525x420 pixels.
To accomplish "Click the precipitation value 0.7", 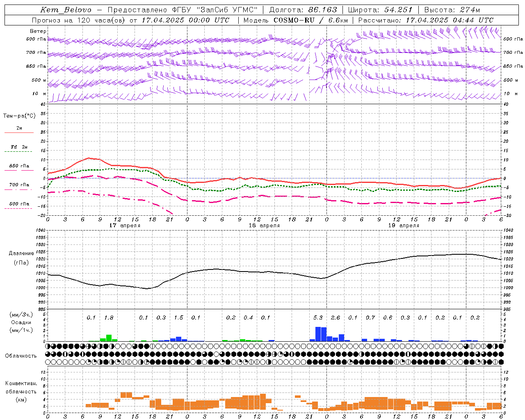I will pos(370,318).
